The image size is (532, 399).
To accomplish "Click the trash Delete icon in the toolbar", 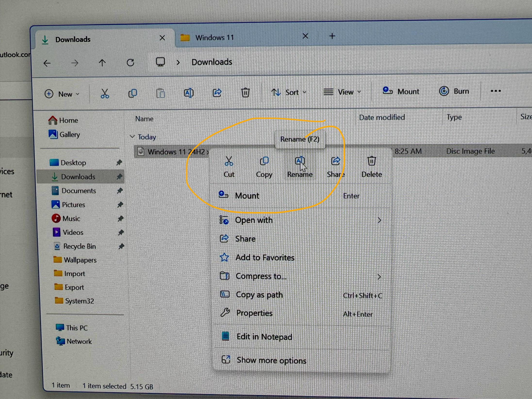I will [x=246, y=93].
